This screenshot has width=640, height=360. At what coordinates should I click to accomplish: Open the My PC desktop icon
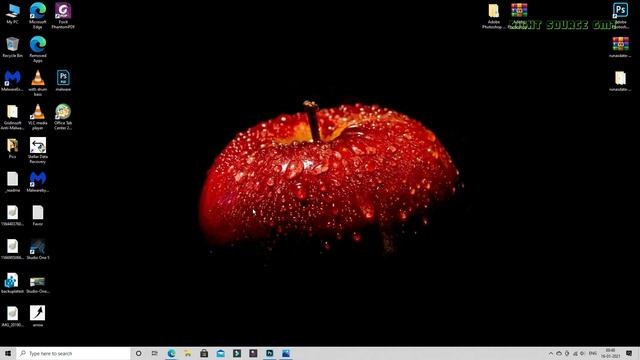pos(12,13)
